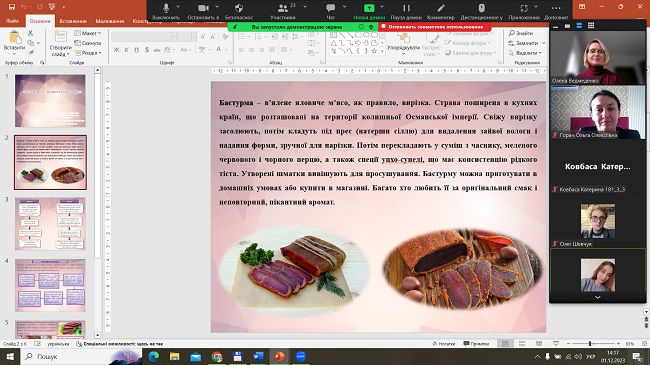Click the Cut scissors icon
Viewport: 650px width, 365px height.
click(x=30, y=33)
